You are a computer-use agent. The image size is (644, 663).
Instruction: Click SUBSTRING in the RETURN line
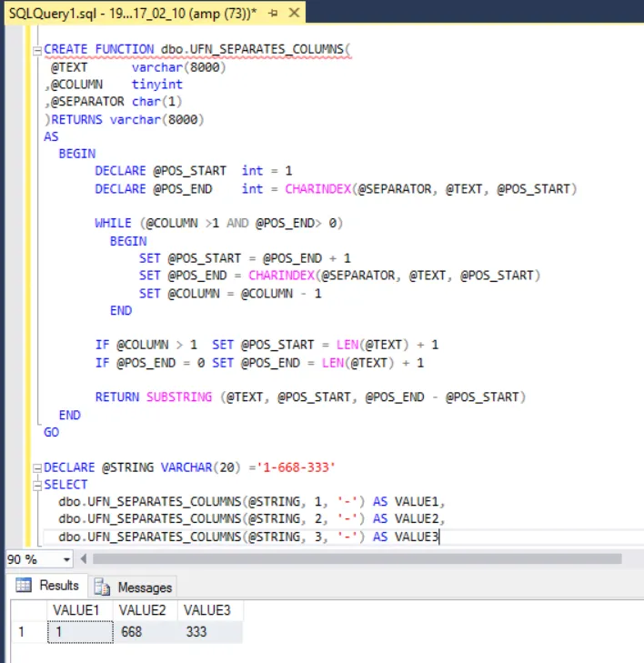(179, 397)
